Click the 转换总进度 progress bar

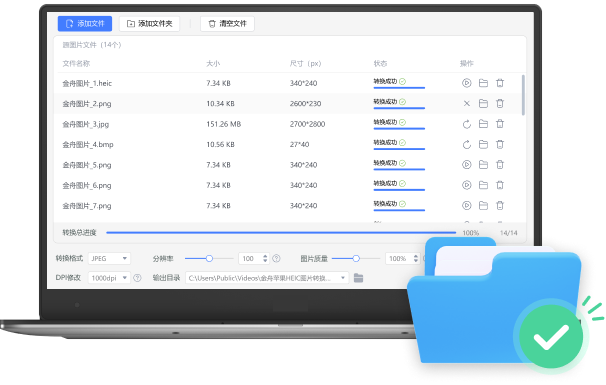[281, 233]
